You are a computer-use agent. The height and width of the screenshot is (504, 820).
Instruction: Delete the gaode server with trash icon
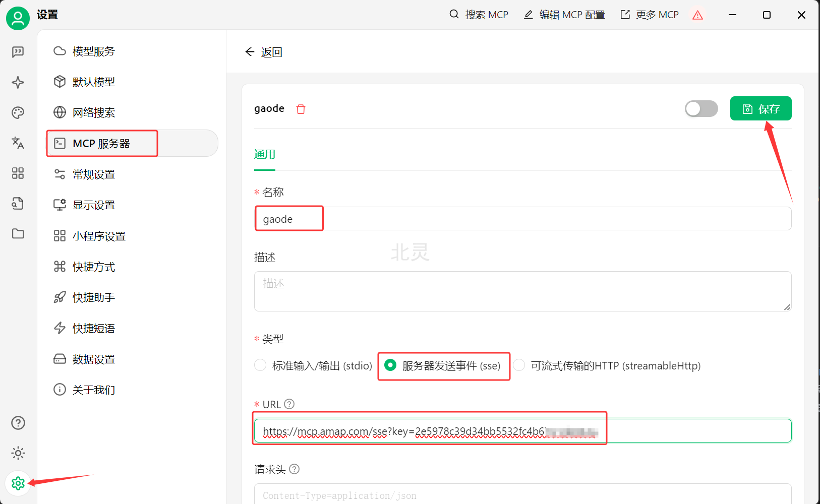point(301,109)
